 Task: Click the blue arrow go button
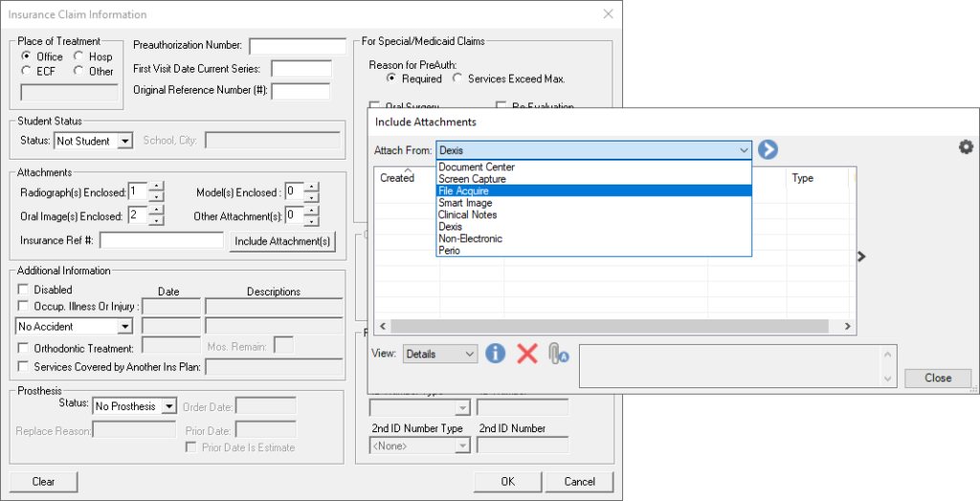tap(768, 150)
